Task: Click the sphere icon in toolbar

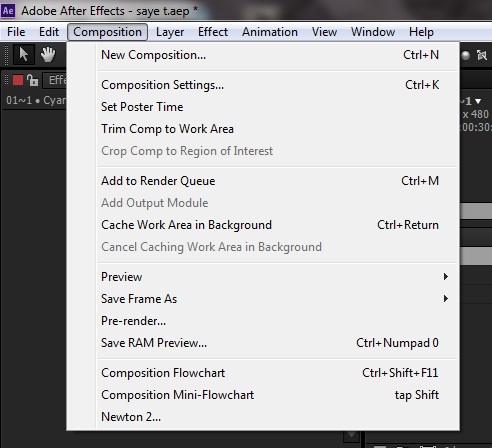Action: click(x=466, y=55)
